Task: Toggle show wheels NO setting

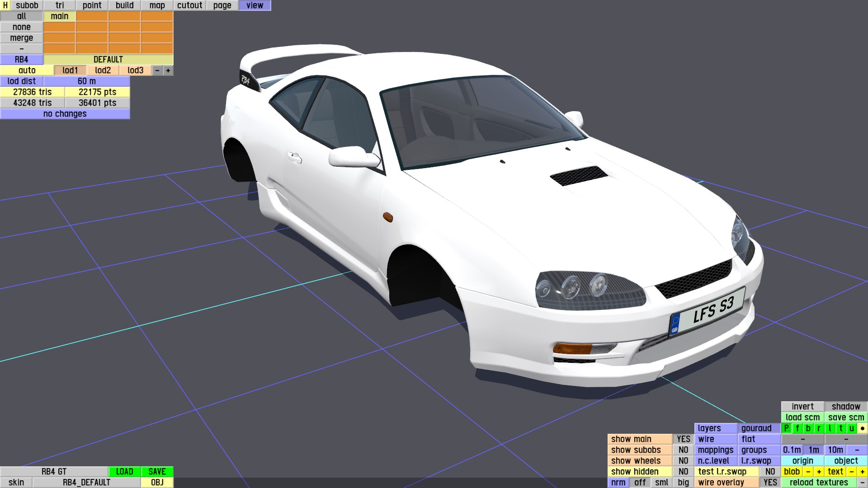Action: click(x=683, y=460)
